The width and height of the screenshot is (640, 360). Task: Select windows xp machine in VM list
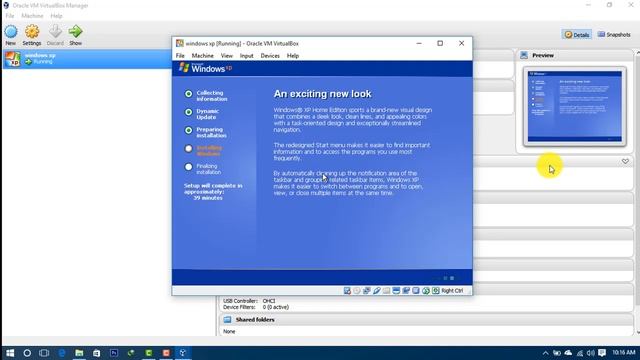[x=87, y=59]
